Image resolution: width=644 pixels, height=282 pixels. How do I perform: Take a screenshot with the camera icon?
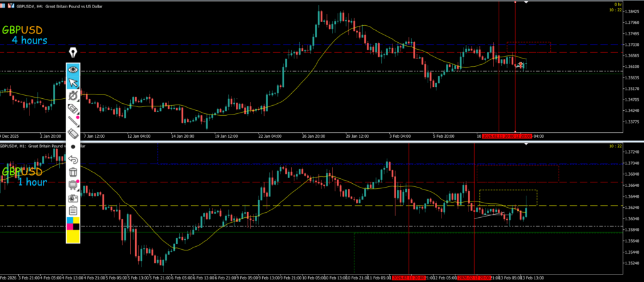point(73,198)
